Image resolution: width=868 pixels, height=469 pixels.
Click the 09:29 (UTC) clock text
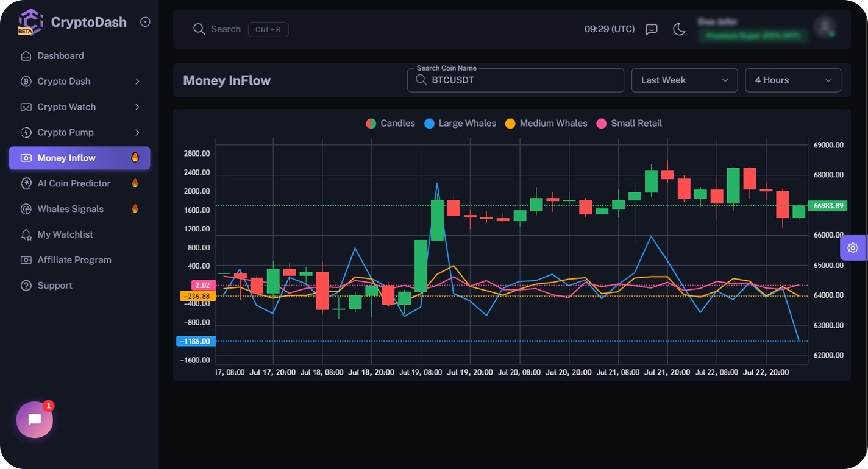[610, 29]
